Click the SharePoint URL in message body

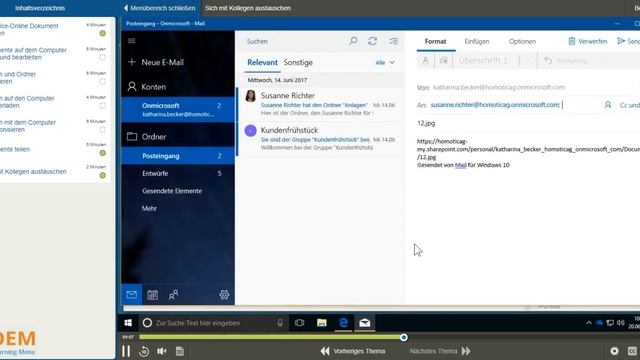tap(528, 149)
